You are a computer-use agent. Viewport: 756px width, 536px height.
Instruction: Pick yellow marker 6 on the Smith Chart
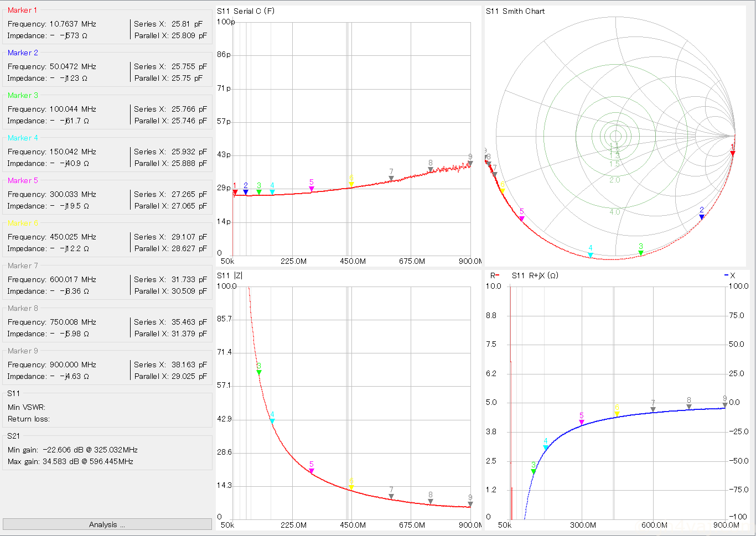point(503,191)
